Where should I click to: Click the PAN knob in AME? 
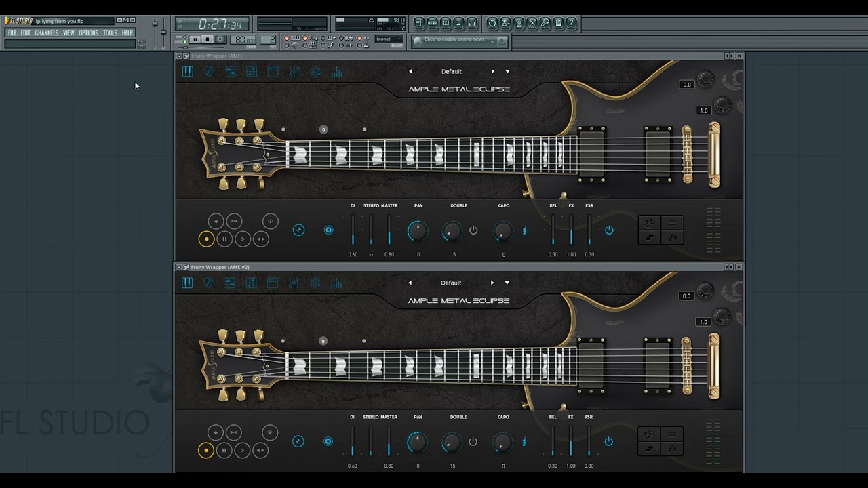point(418,231)
